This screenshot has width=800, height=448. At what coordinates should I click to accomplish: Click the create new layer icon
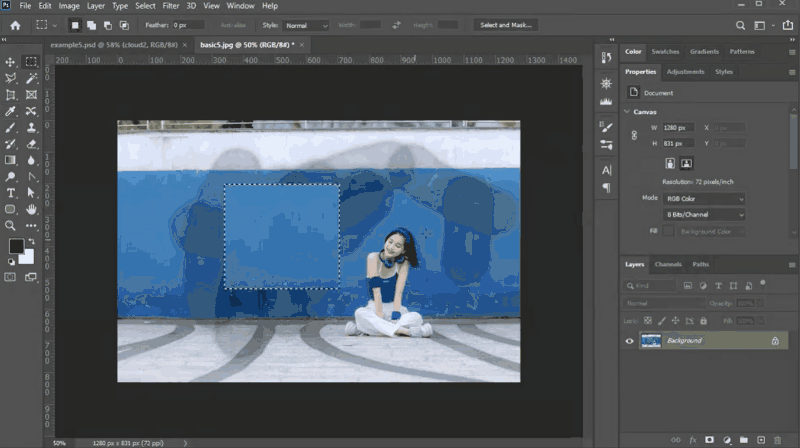(760, 439)
